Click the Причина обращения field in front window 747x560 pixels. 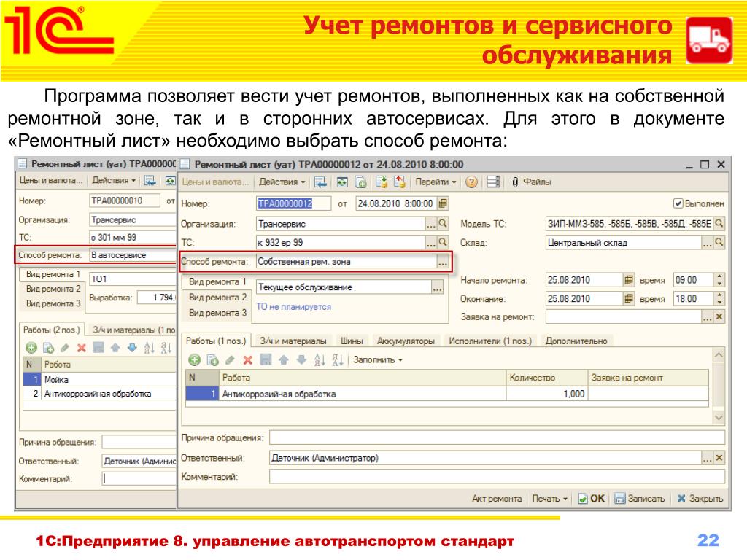(497, 437)
